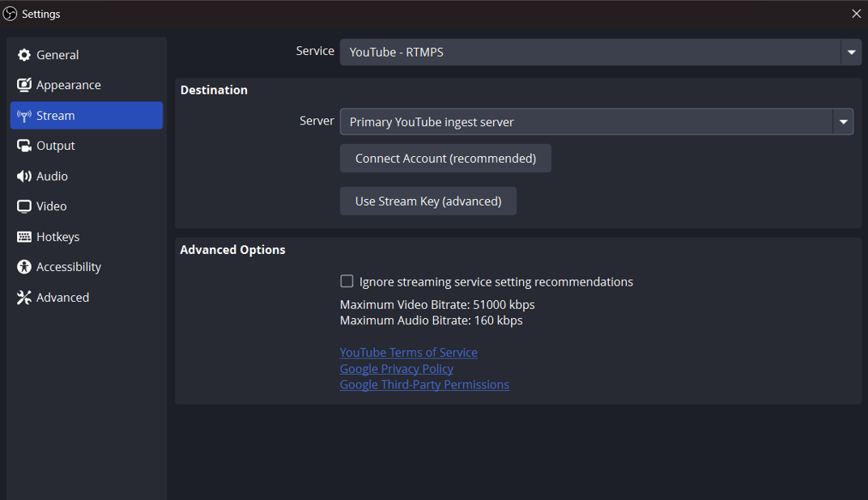Viewport: 868px width, 500px height.
Task: Open the Google Privacy Policy link
Action: coord(396,368)
